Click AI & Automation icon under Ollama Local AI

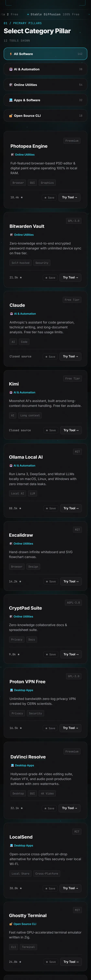11,466
